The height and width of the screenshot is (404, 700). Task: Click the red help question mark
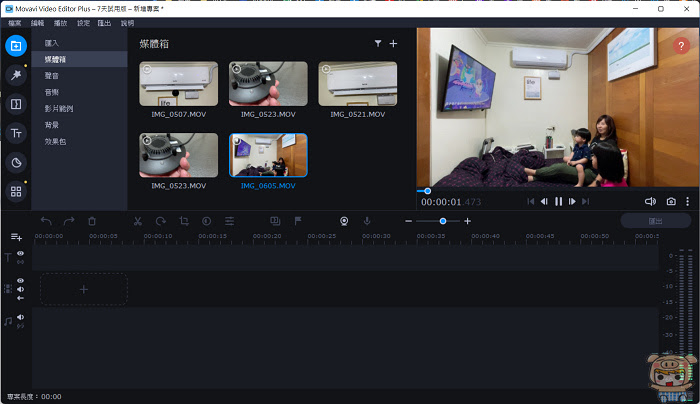[681, 46]
